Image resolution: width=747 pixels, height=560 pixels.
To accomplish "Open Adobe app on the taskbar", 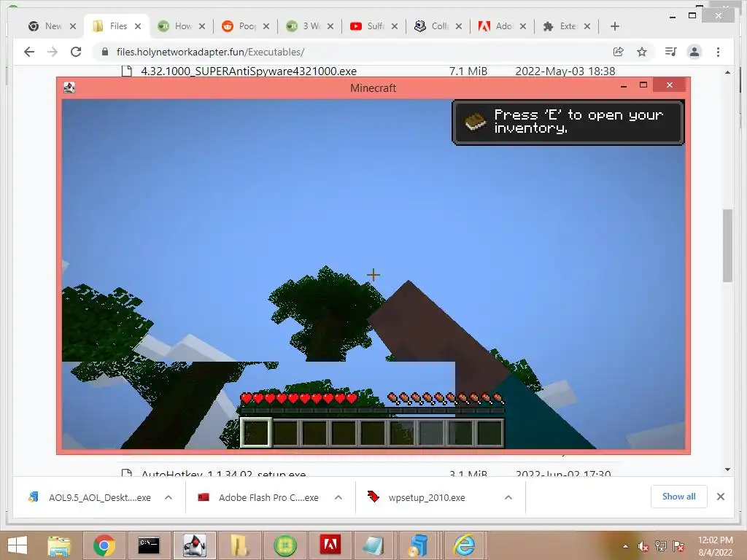I will click(330, 545).
